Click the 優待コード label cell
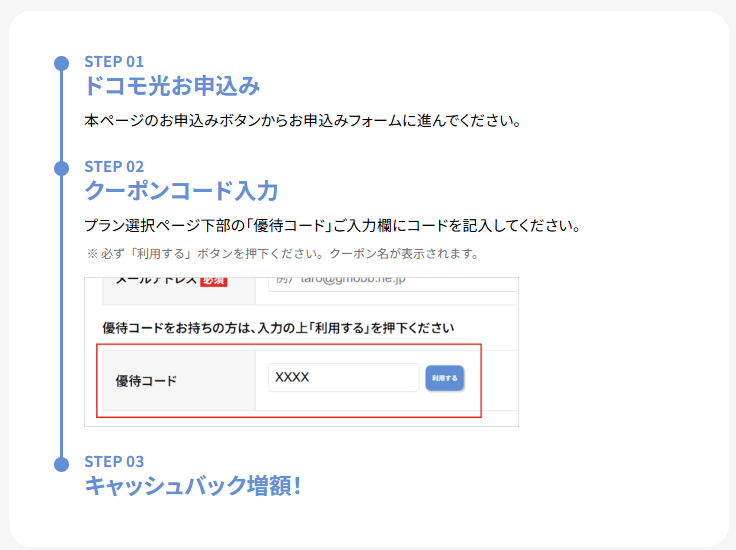736x550 pixels. click(x=179, y=381)
